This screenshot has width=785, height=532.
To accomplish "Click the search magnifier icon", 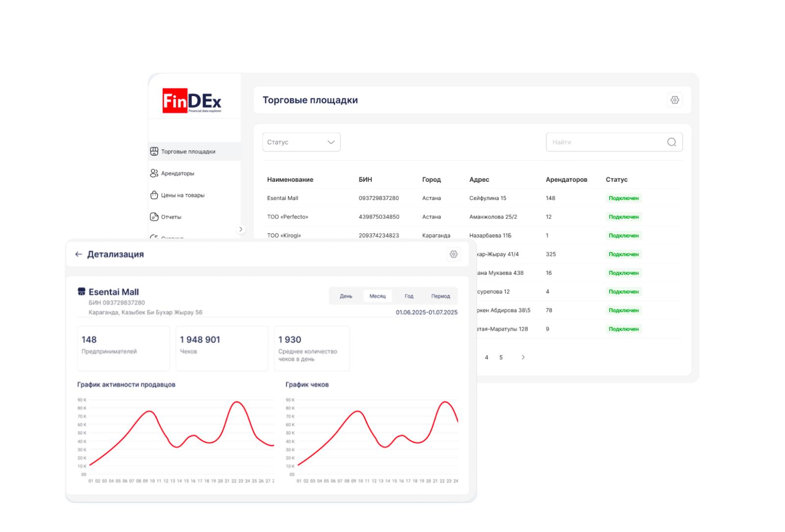I will 671,142.
